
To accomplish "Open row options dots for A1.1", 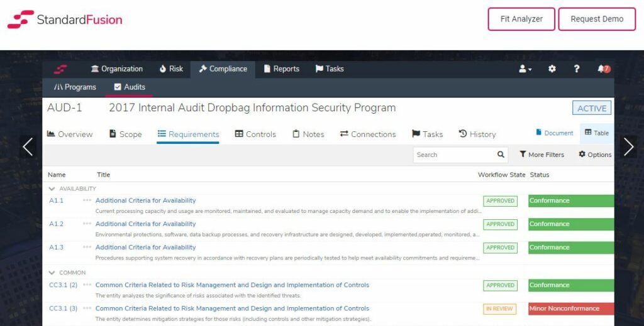I will click(87, 200).
